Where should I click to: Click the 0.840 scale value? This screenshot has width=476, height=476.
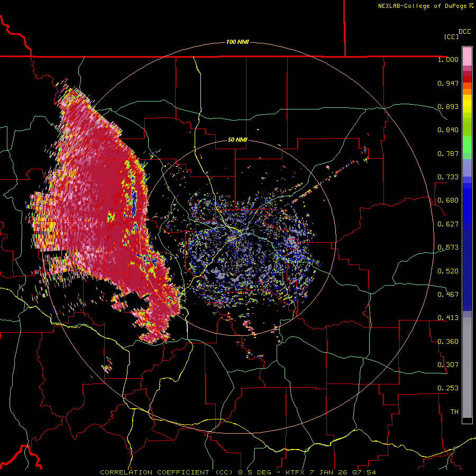coord(448,130)
